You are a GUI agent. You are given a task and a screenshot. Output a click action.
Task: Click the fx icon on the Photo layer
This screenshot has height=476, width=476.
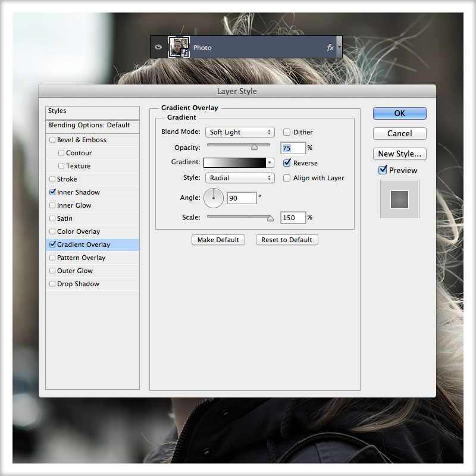point(330,47)
